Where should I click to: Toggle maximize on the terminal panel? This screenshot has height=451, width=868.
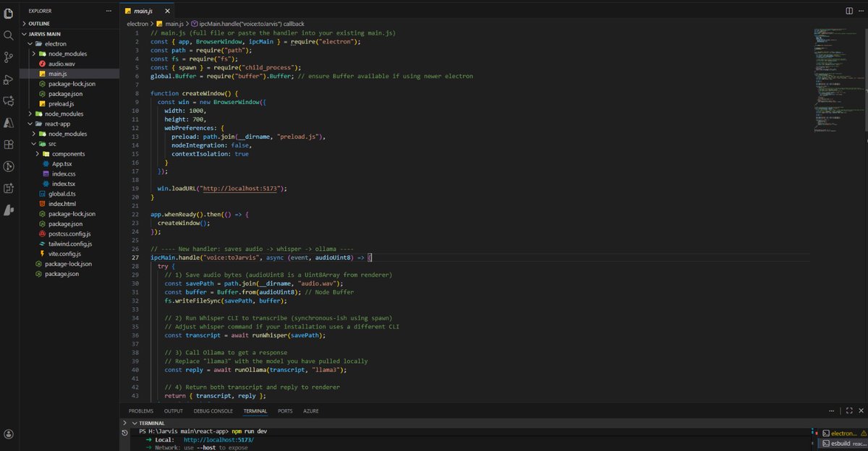click(849, 411)
